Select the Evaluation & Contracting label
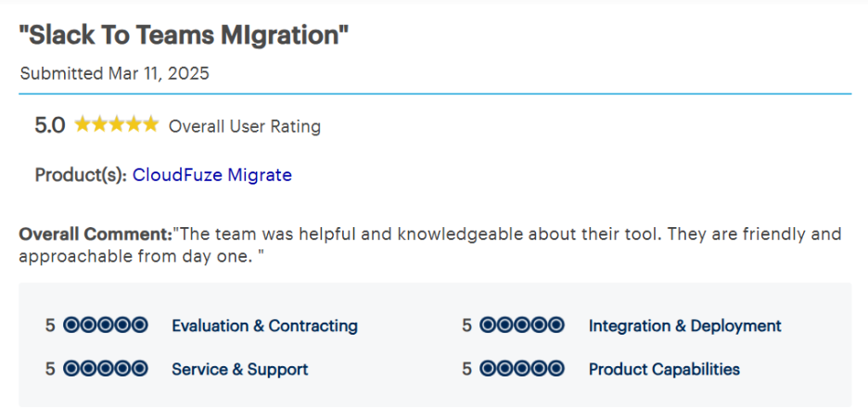 264,325
